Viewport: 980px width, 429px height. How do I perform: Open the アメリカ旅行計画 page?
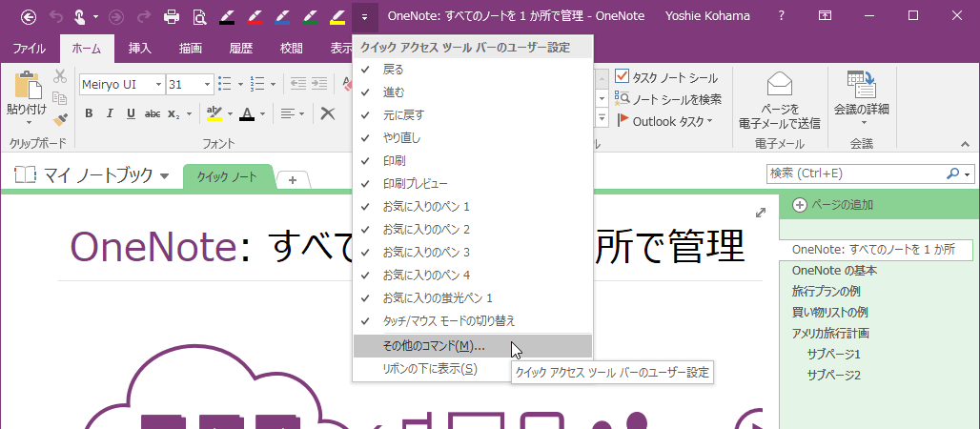pyautogui.click(x=830, y=333)
